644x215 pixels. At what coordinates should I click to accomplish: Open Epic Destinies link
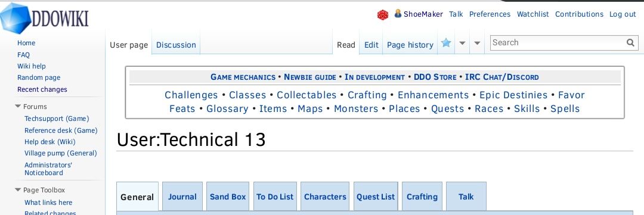point(513,95)
